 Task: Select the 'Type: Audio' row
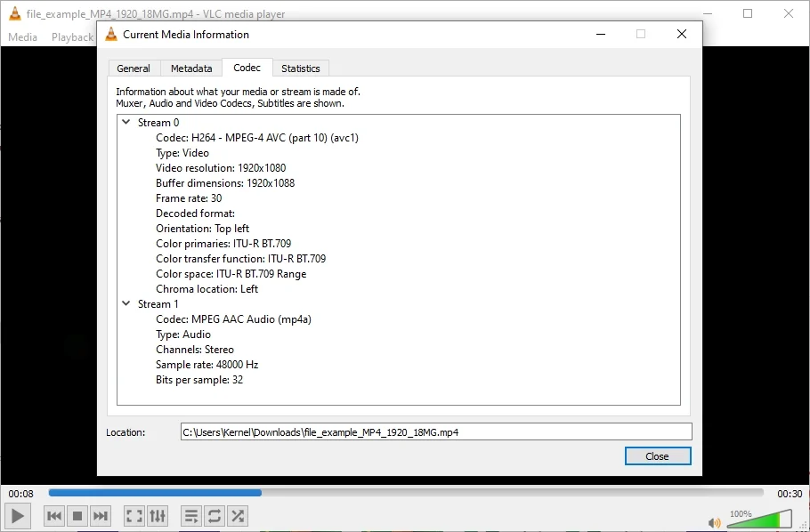coord(182,335)
